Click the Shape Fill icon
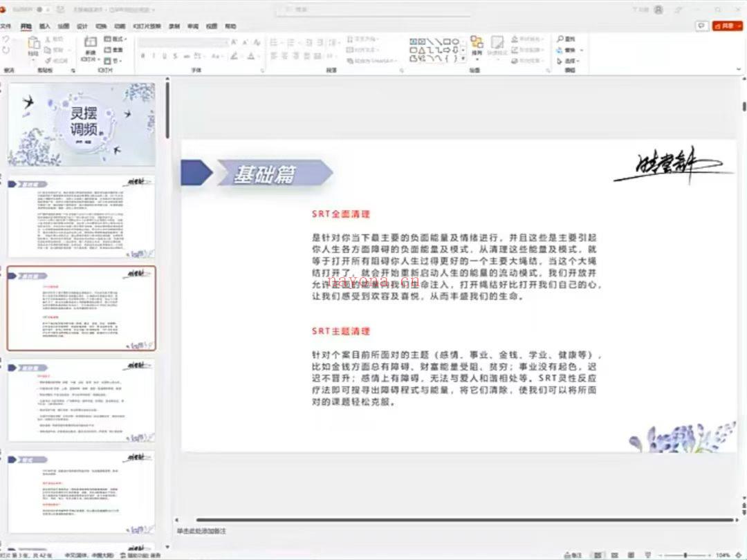Image resolution: width=747 pixels, height=560 pixels. coord(515,39)
